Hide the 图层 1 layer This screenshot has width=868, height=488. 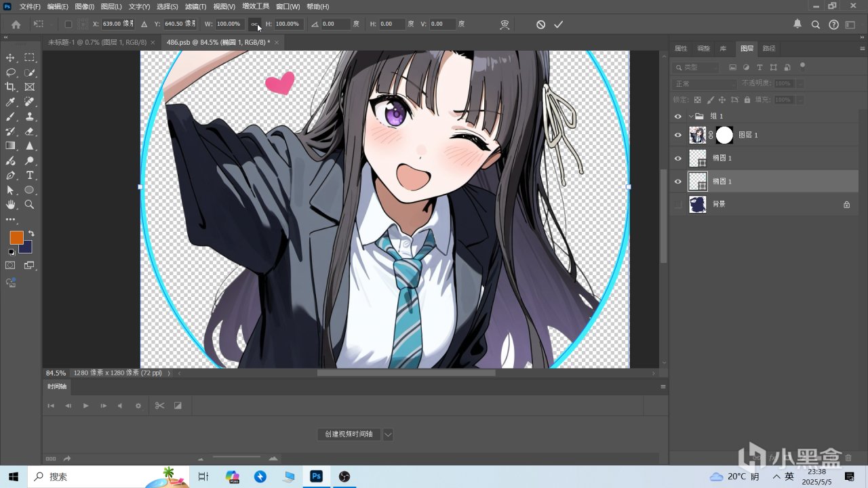tap(677, 136)
